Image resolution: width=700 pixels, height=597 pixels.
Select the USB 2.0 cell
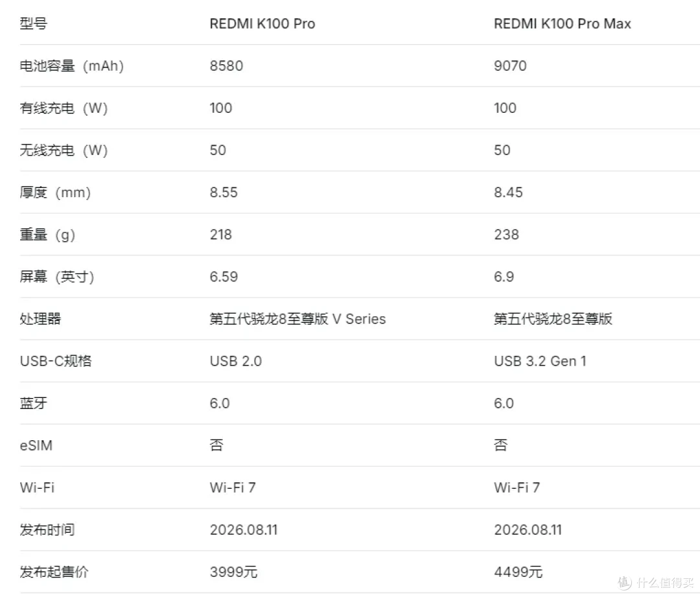click(x=236, y=361)
